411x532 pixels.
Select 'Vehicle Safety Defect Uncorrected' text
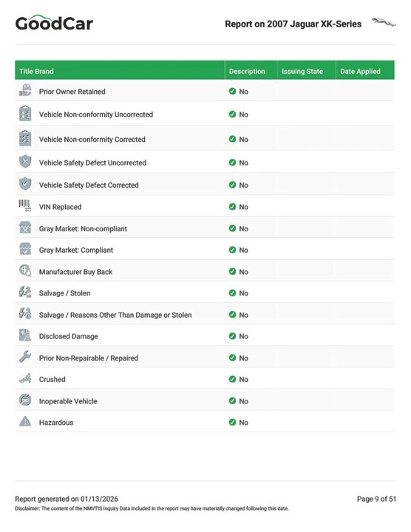92,163
